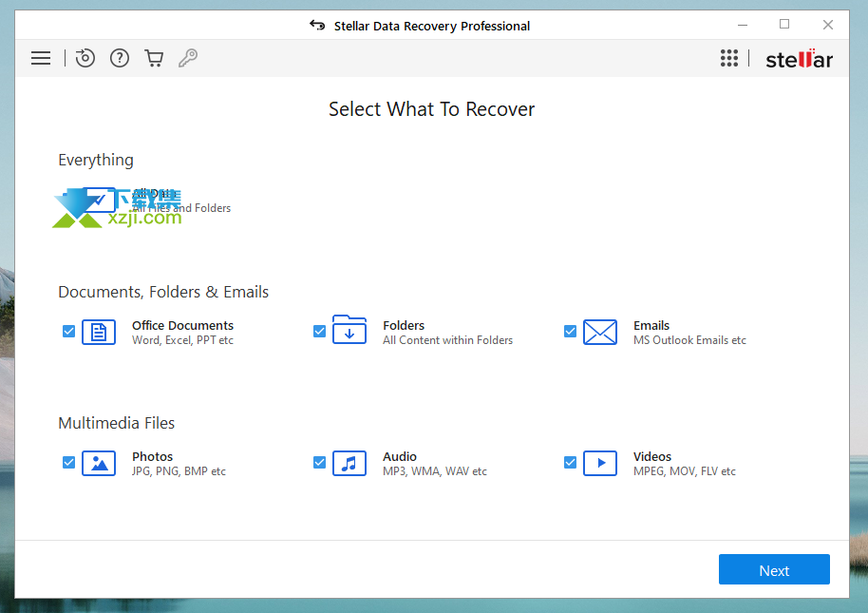The height and width of the screenshot is (613, 868).
Task: Click the Next button
Action: point(774,569)
